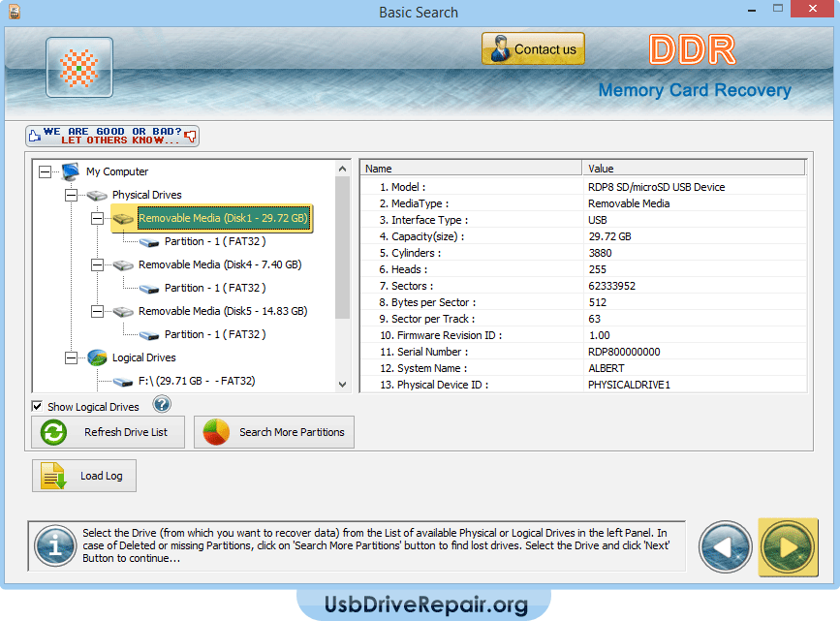
Task: Click value 'RDP8 SD/microSD USB Device'
Action: (656, 187)
